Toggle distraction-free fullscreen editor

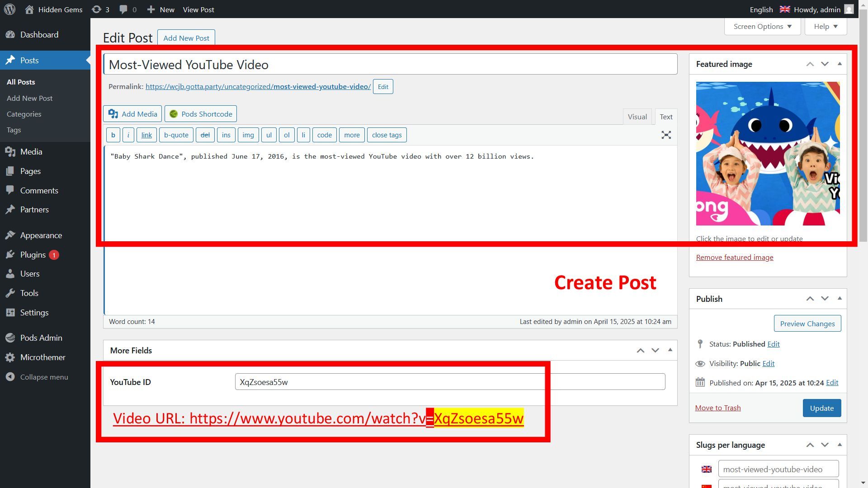click(x=666, y=135)
